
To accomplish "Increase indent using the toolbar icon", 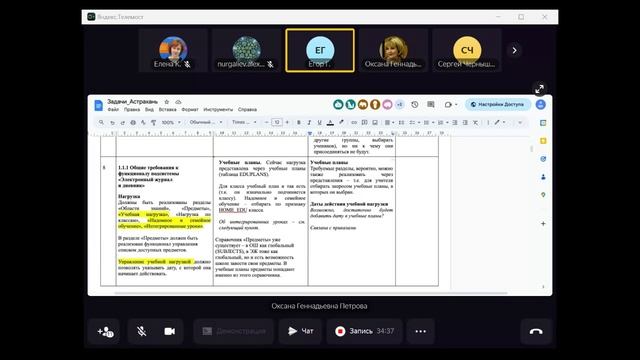I will tap(465, 122).
